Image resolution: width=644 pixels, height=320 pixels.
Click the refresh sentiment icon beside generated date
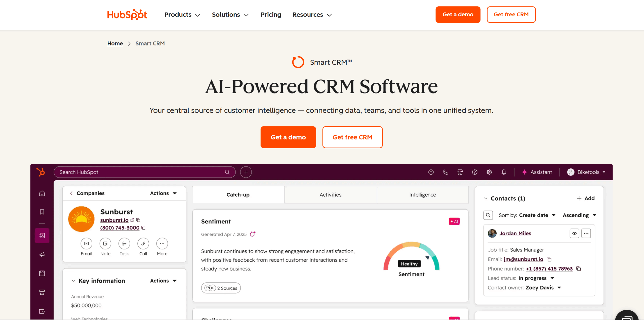click(x=253, y=234)
